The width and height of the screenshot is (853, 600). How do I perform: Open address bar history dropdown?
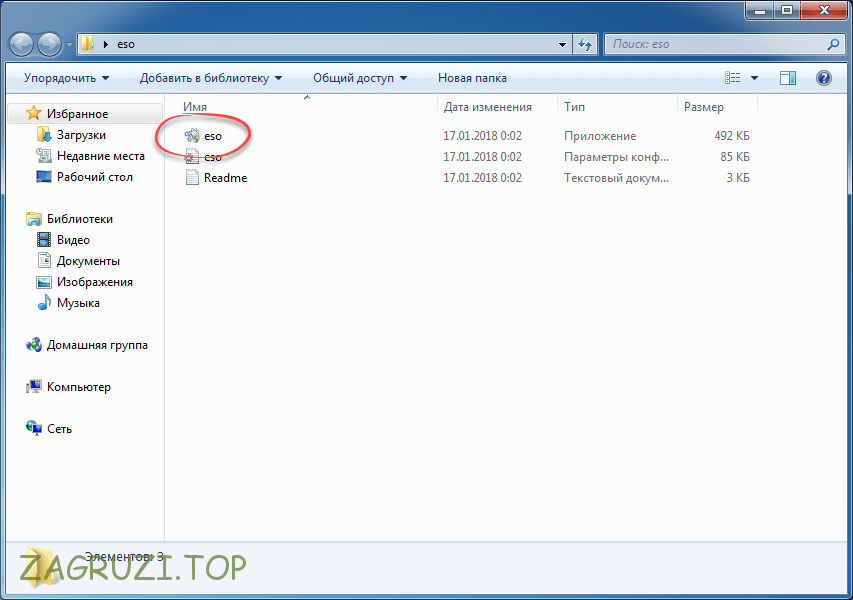tap(563, 45)
